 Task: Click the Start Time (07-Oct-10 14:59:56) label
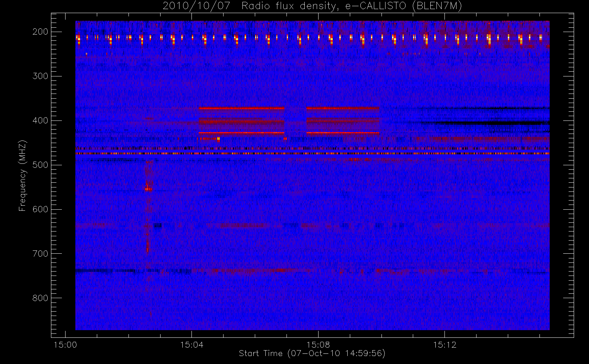click(312, 353)
